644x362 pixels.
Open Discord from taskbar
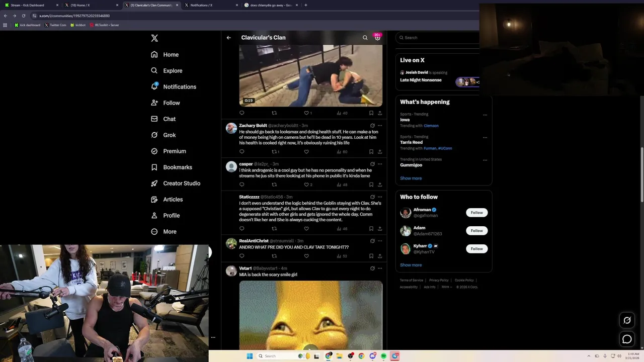[x=372, y=356]
